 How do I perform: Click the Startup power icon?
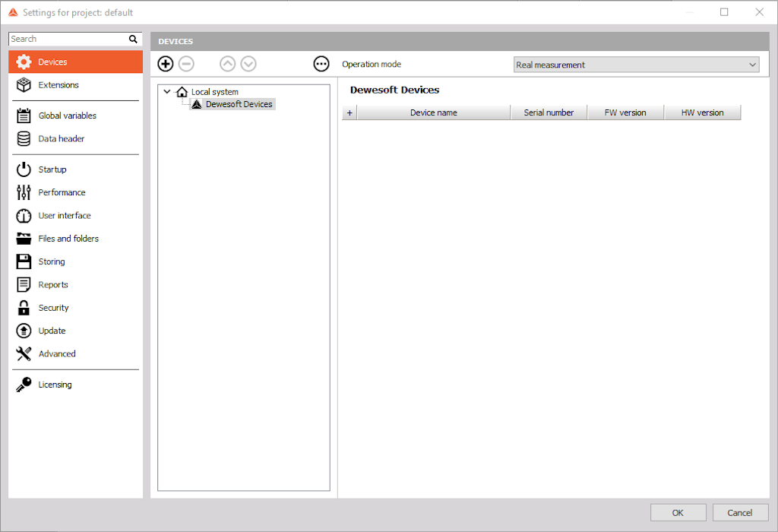click(24, 169)
